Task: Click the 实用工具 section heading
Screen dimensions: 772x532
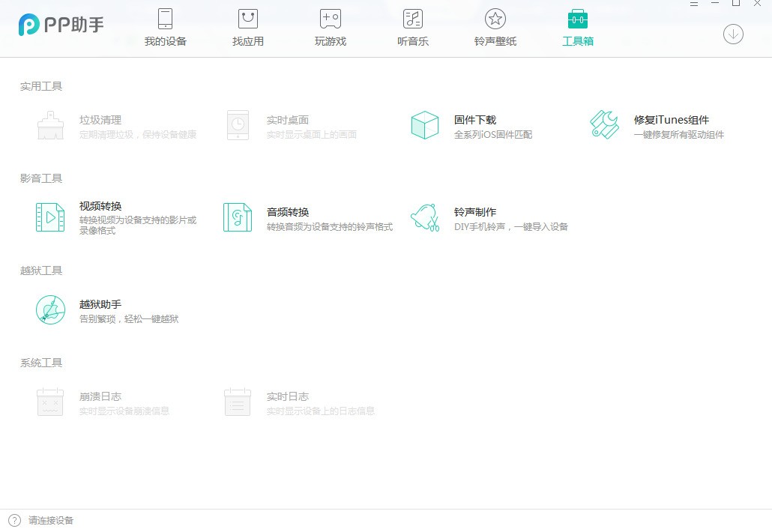Action: pos(41,86)
